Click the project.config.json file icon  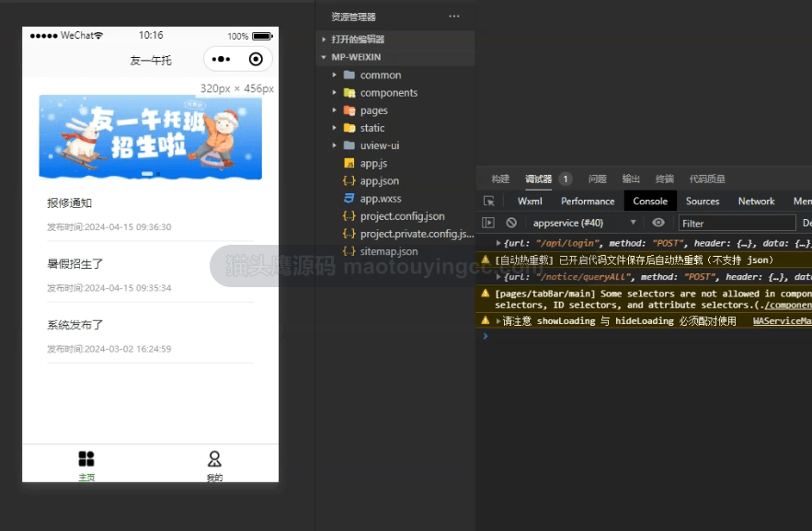349,216
